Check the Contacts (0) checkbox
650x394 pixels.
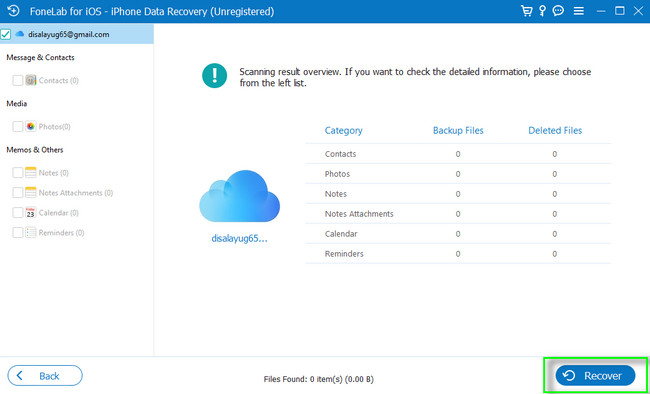17,80
